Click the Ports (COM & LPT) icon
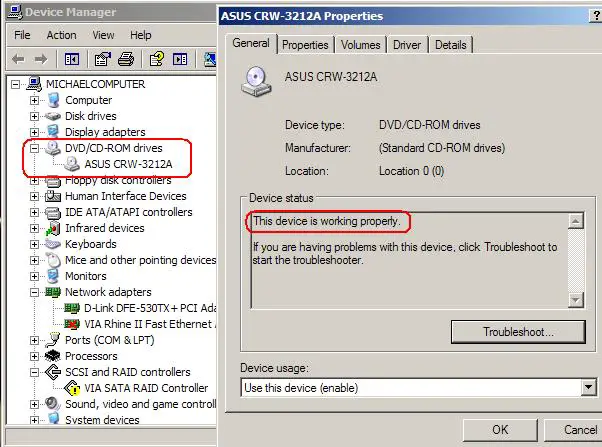The image size is (602, 447). [53, 340]
